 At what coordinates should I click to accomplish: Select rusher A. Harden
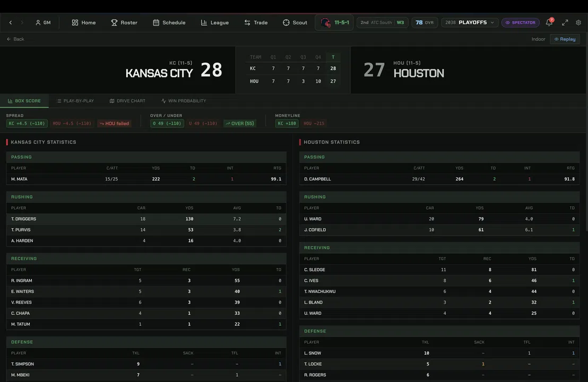pos(146,240)
